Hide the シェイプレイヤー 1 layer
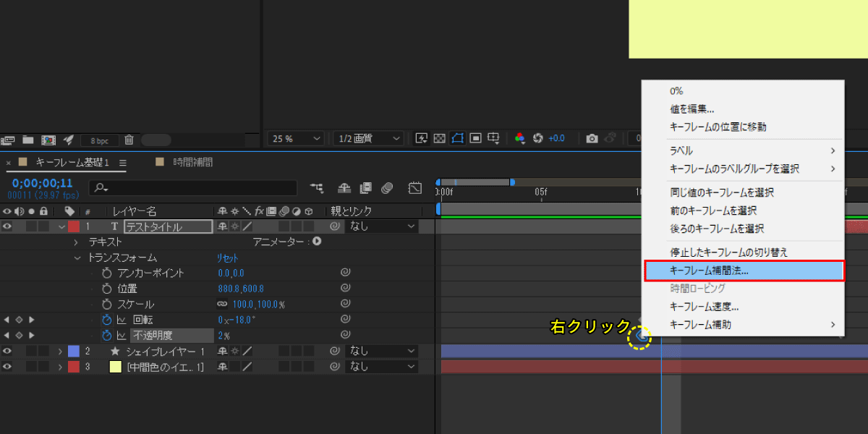The height and width of the screenshot is (434, 868). (x=7, y=351)
